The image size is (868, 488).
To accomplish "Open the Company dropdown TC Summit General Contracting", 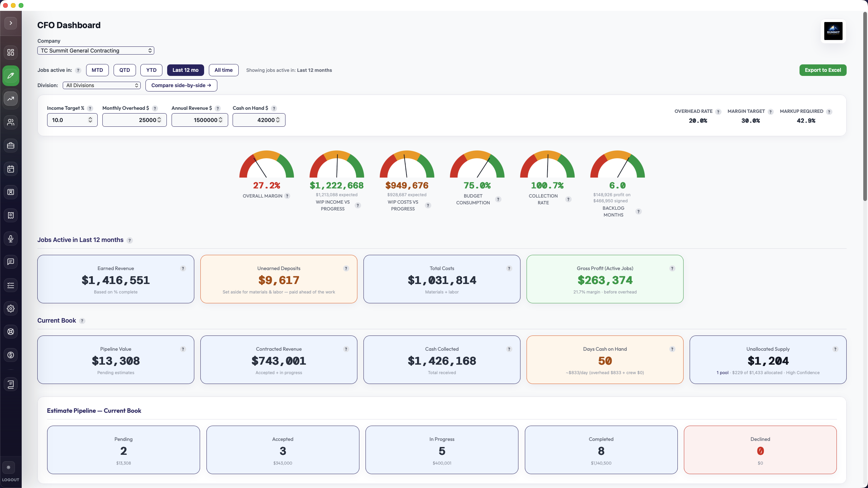I will point(96,50).
